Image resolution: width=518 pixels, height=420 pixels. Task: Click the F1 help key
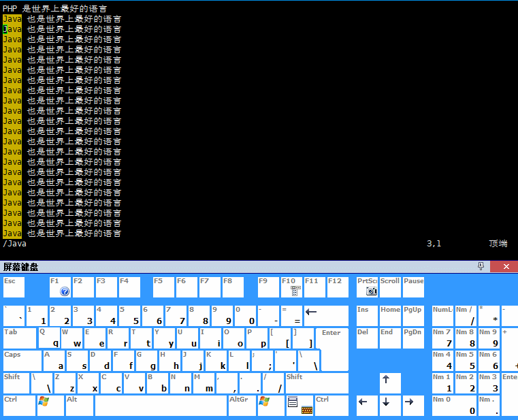coord(60,287)
